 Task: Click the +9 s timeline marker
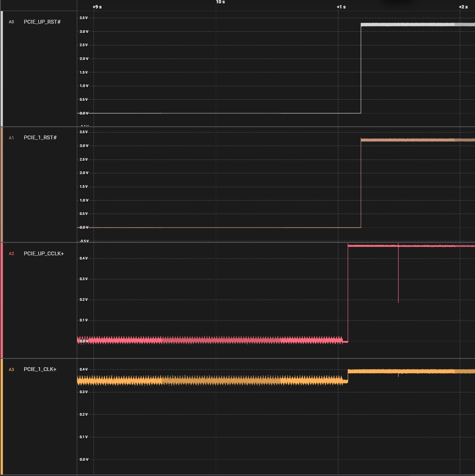[x=97, y=7]
